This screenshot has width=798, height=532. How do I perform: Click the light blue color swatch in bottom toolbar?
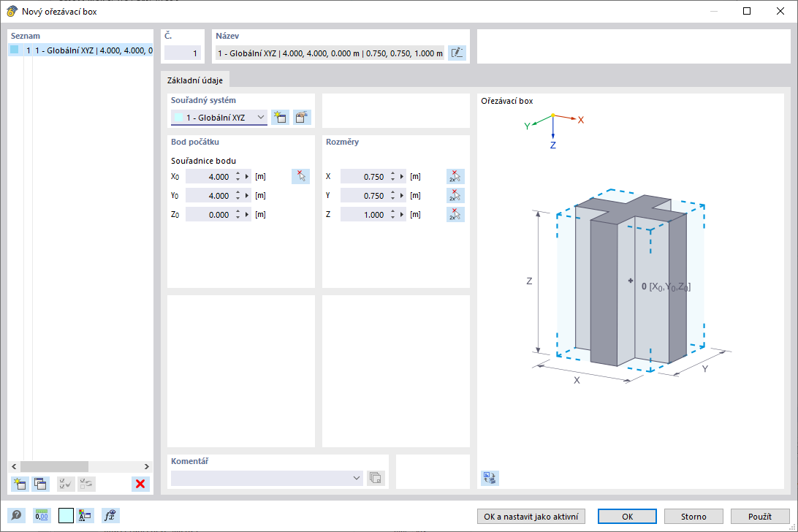[66, 516]
